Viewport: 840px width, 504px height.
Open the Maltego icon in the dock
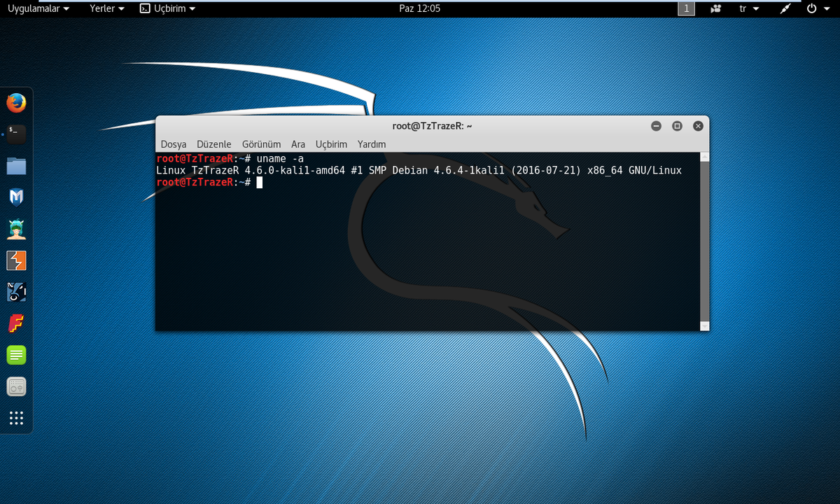(16, 292)
